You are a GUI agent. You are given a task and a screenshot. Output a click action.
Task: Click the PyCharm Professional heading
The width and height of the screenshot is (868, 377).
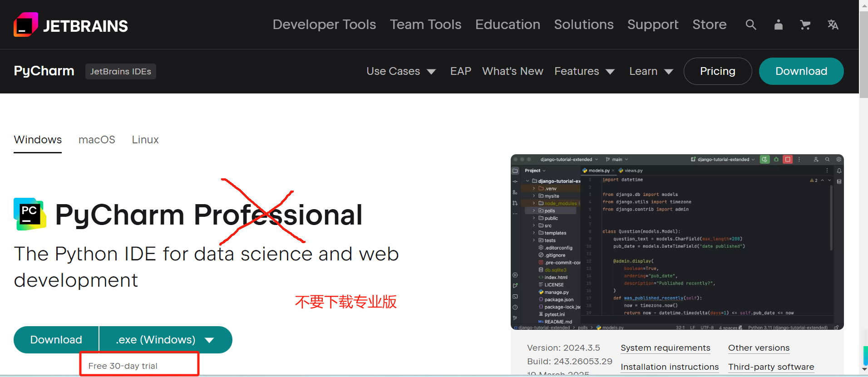[209, 215]
